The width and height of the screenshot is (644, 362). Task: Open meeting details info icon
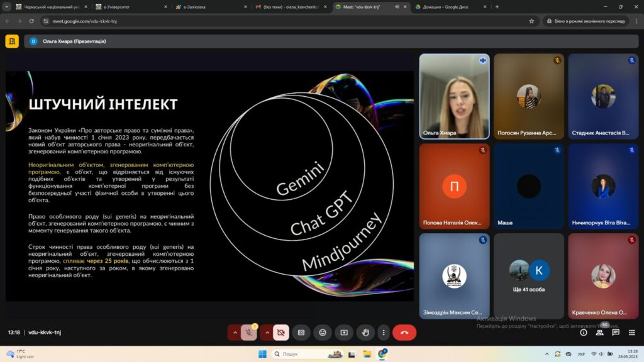(x=584, y=332)
